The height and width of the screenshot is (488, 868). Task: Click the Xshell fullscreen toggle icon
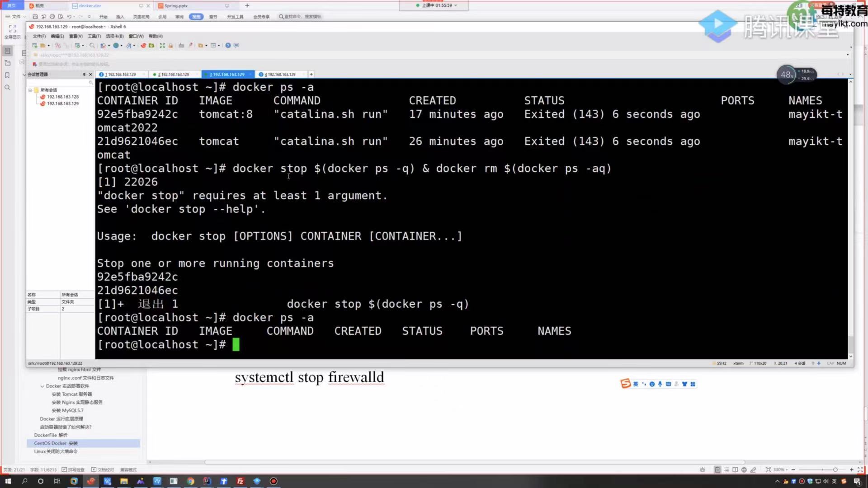coord(162,46)
